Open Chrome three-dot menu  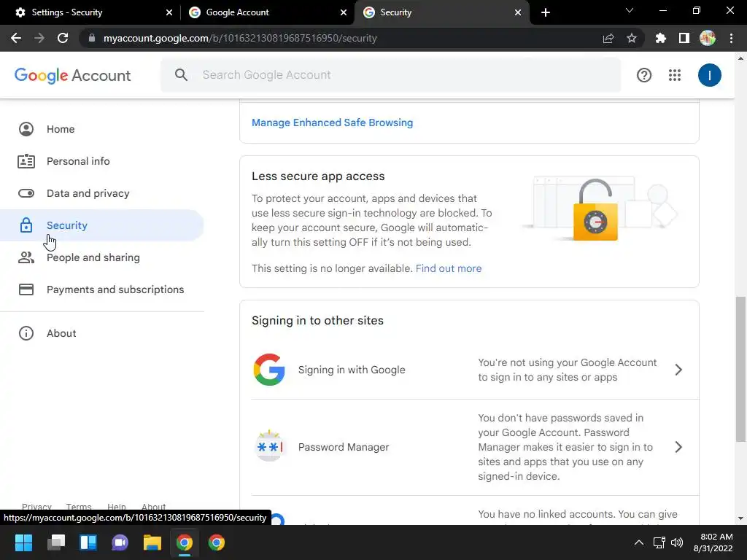pos(731,38)
